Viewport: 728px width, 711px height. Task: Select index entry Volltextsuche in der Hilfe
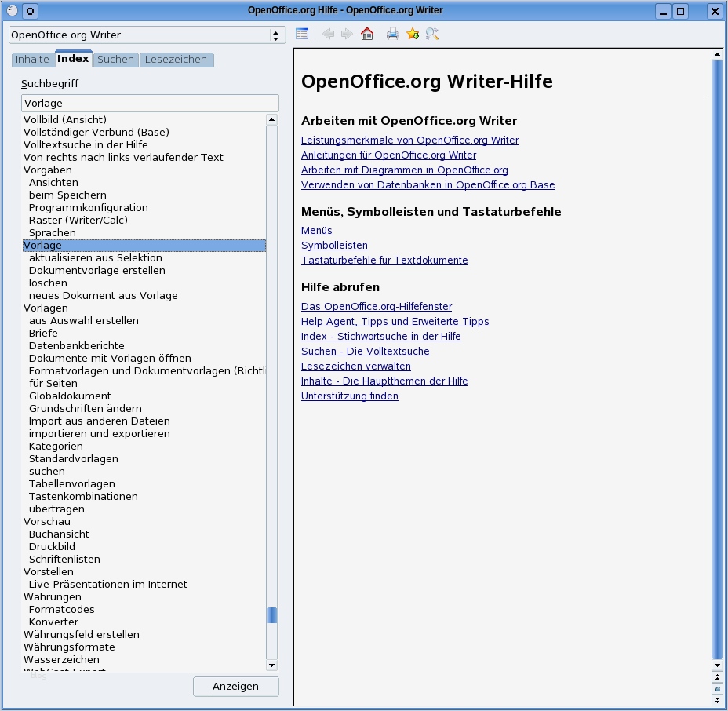(x=86, y=145)
